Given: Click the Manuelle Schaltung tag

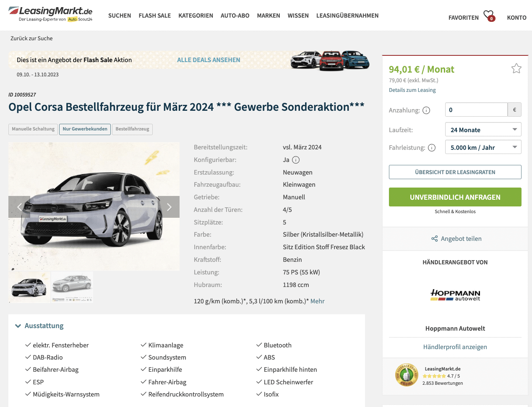Looking at the screenshot, I should [x=33, y=129].
